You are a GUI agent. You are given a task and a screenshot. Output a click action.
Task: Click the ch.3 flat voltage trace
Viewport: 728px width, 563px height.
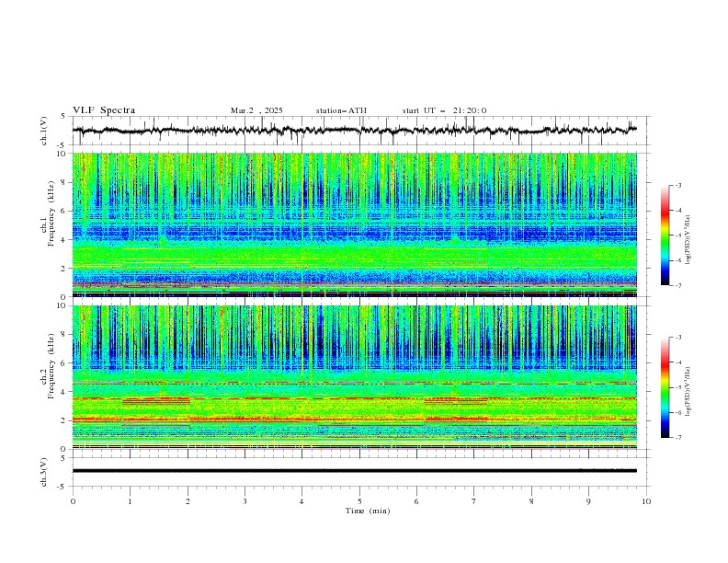click(355, 471)
